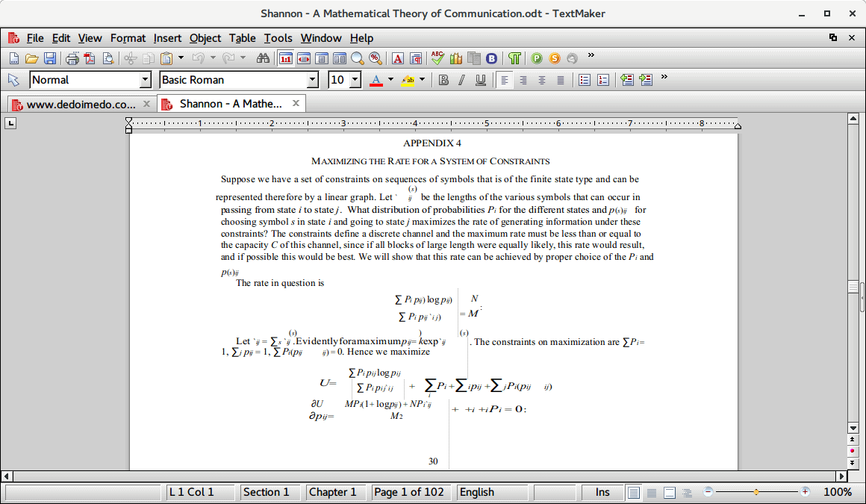Show the full page view icon

click(x=322, y=58)
